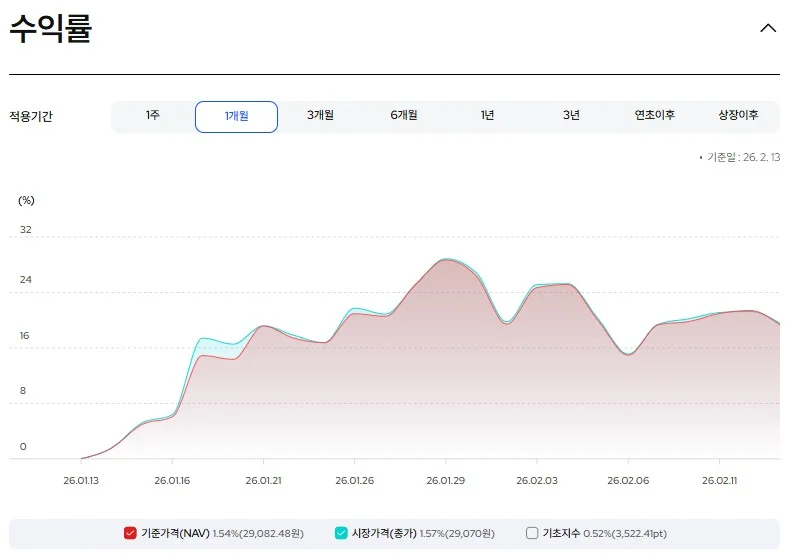Click the chart peak above 26.01.29
This screenshot has height=554, width=787.
[x=446, y=260]
